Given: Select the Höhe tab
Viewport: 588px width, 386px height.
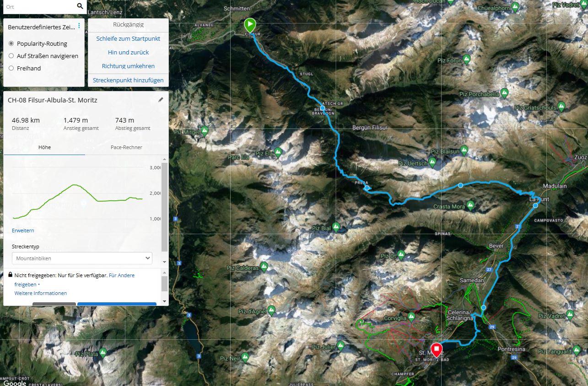Looking at the screenshot, I should point(44,147).
